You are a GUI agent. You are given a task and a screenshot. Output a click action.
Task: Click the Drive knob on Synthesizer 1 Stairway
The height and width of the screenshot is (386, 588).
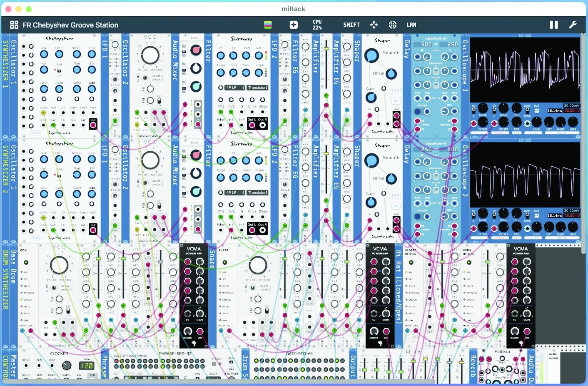click(x=246, y=55)
